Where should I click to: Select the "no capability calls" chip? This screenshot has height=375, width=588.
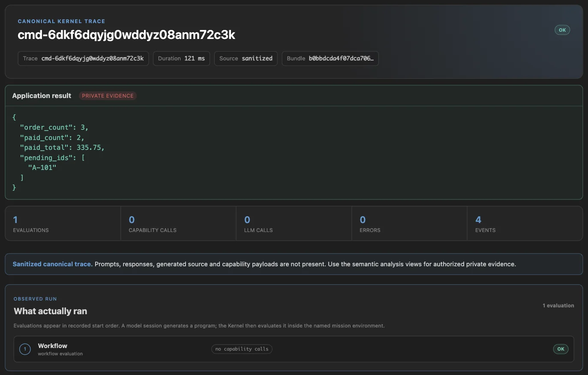pyautogui.click(x=242, y=349)
